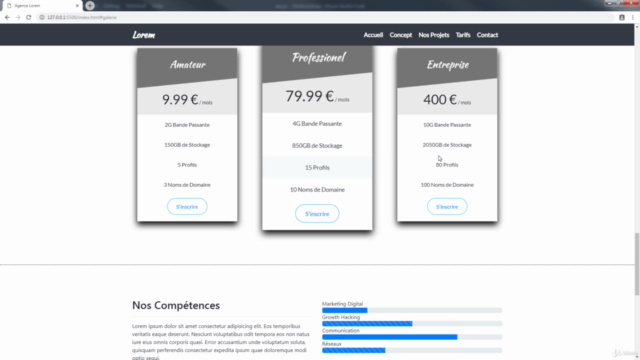Image resolution: width=640 pixels, height=360 pixels.
Task: Close the Agence Lorem tab
Action: (x=77, y=6)
